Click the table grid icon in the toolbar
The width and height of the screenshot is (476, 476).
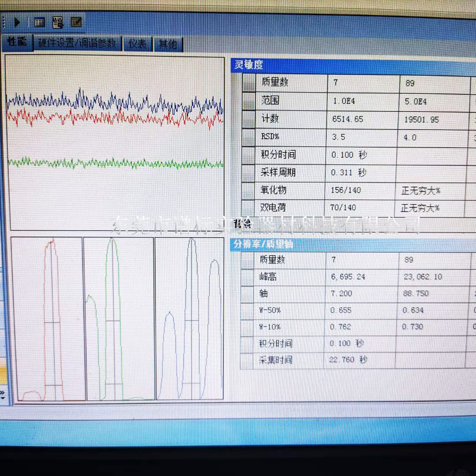coord(40,22)
